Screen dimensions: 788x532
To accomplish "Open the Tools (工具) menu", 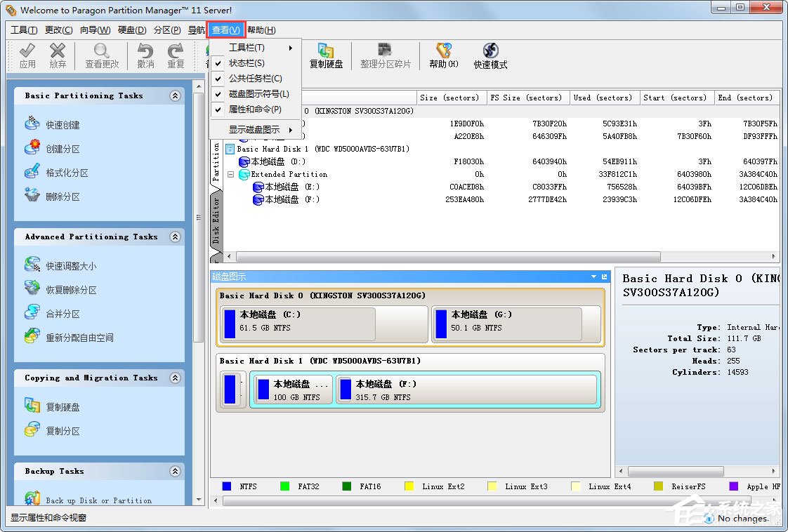I will (24, 30).
